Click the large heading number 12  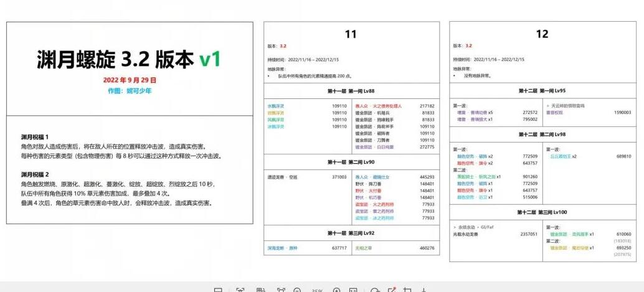pyautogui.click(x=542, y=34)
